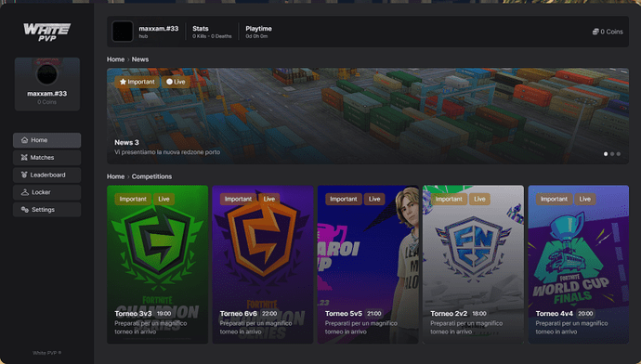The height and width of the screenshot is (364, 641).
Task: Click Live badge on Torneo 3v3 card
Action: coord(164,199)
